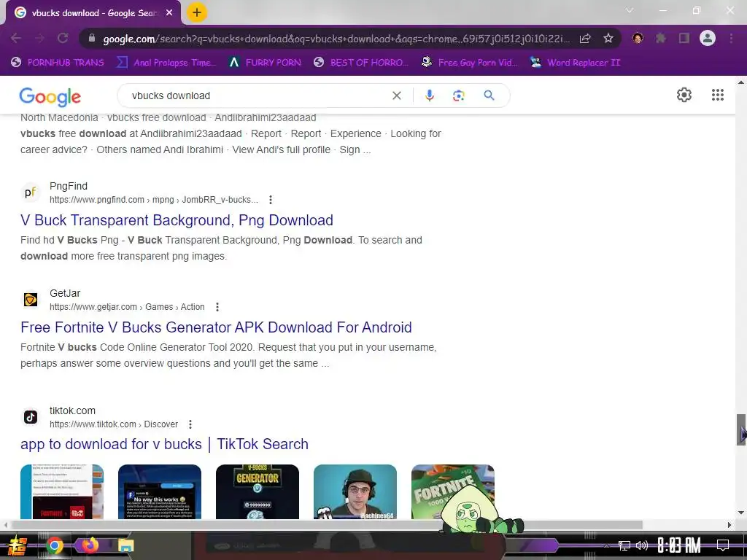
Task: Click the GetJar site favicon
Action: (31, 300)
